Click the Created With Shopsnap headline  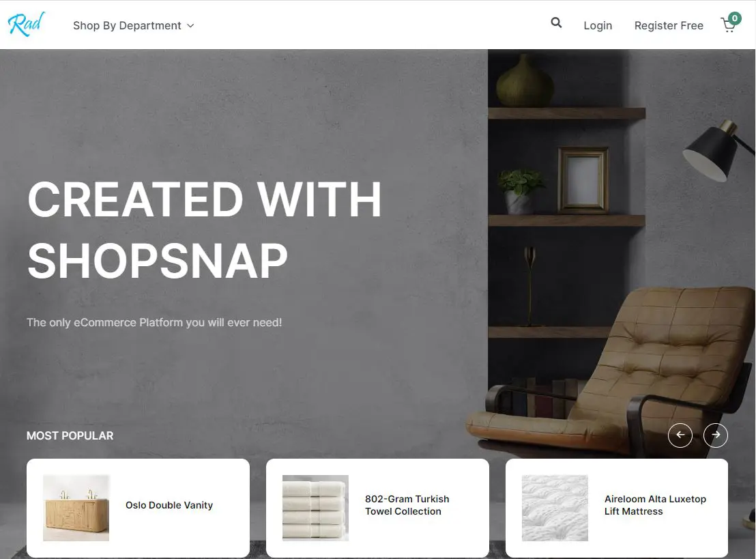point(205,230)
